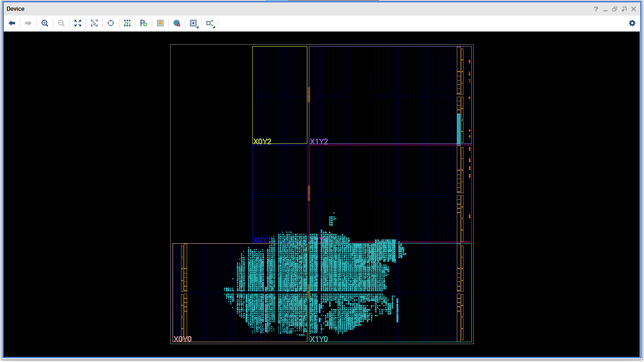Screen dimensions: 644x362
Task: Fit the whole device with Zoom Fit
Action: [x=78, y=23]
